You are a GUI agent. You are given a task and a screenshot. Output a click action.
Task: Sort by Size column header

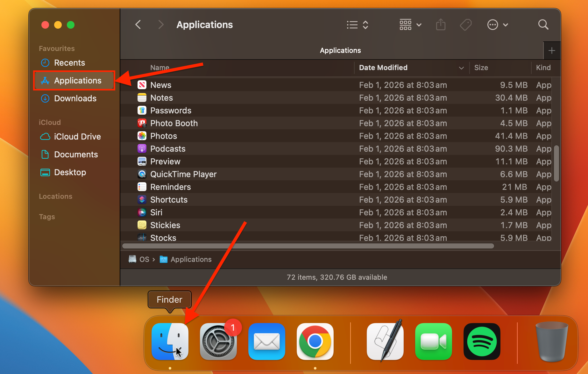pos(481,68)
